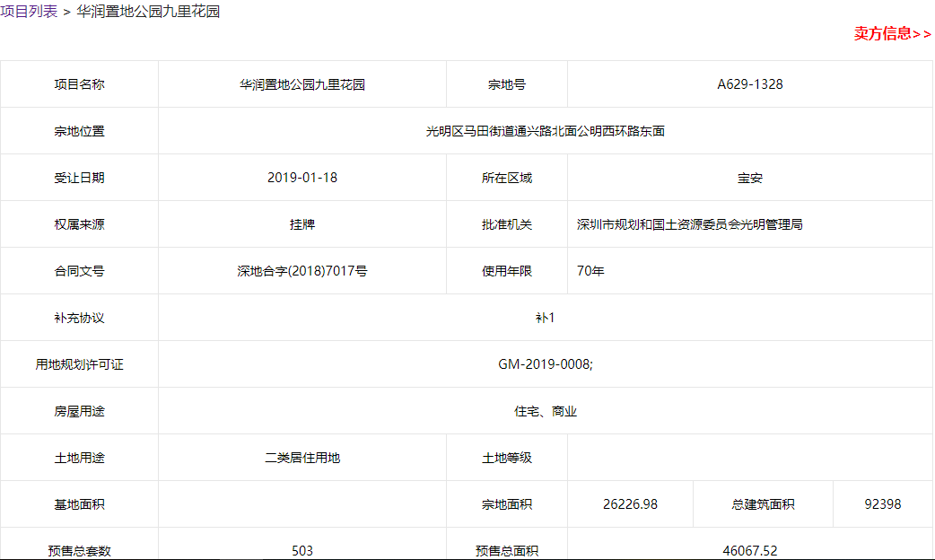Click the transfer date 2019-01-18
The width and height of the screenshot is (935, 560).
302,178
